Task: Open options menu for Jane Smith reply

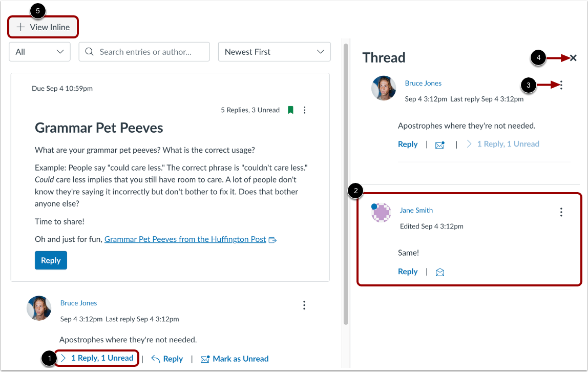Action: pyautogui.click(x=561, y=212)
